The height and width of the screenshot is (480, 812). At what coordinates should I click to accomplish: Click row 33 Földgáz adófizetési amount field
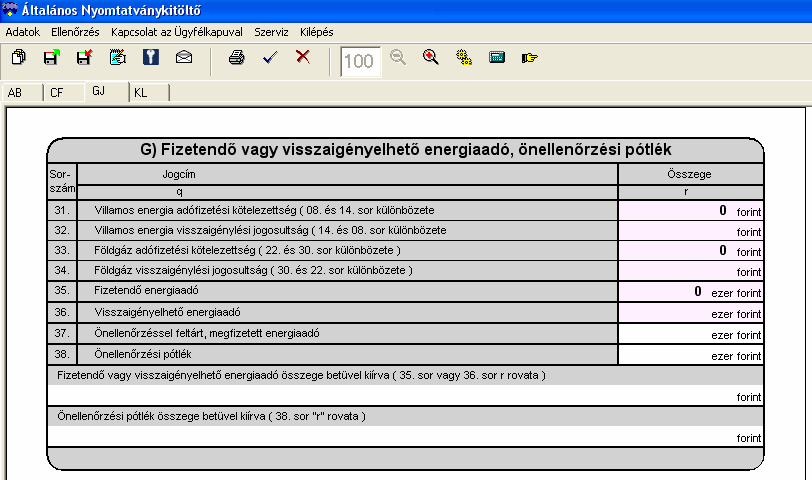(x=690, y=251)
